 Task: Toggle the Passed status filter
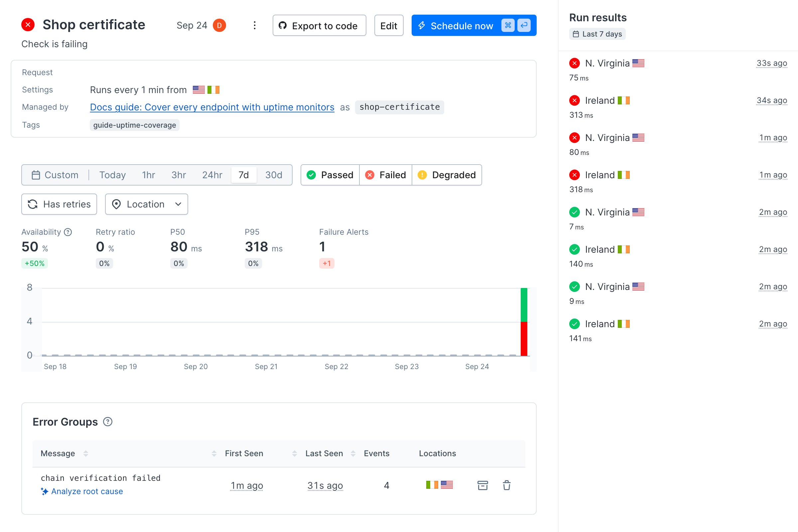pyautogui.click(x=330, y=175)
